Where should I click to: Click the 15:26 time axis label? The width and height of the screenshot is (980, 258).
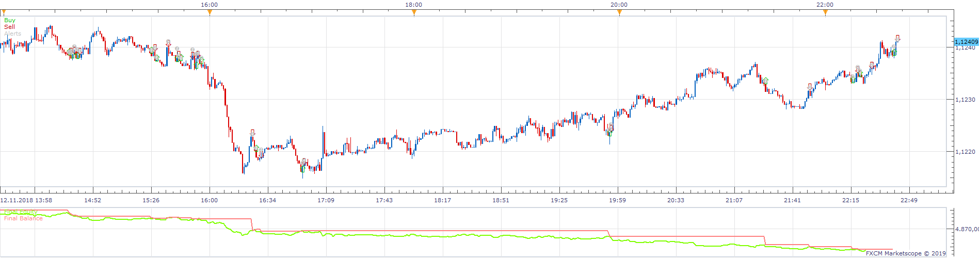pyautogui.click(x=151, y=200)
